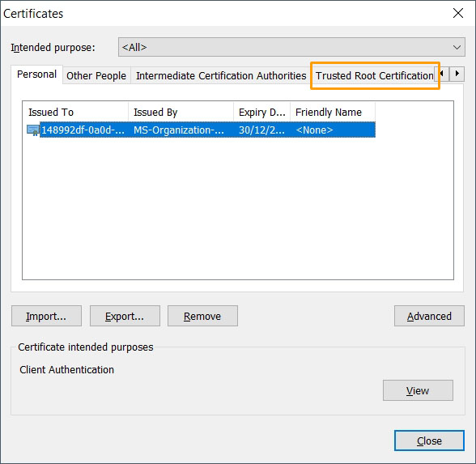Switch to the Other People tab

coord(96,75)
